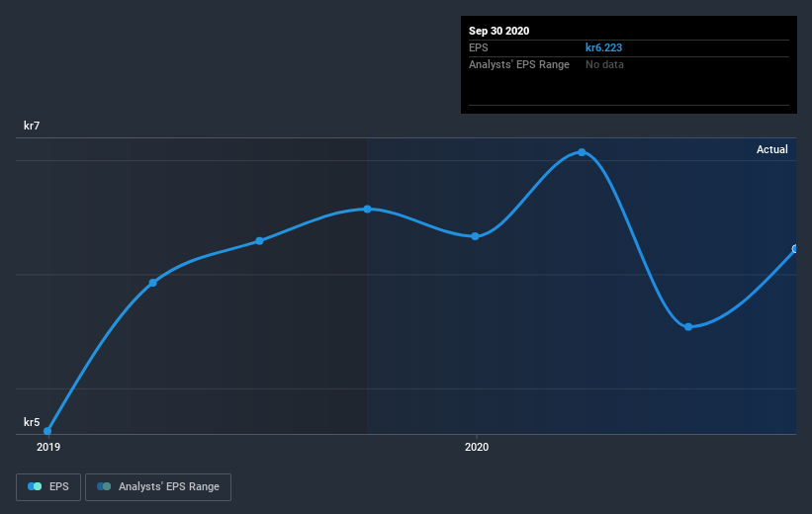This screenshot has width=812, height=514.
Task: Click the kr7 y-axis label
Action: tap(32, 126)
